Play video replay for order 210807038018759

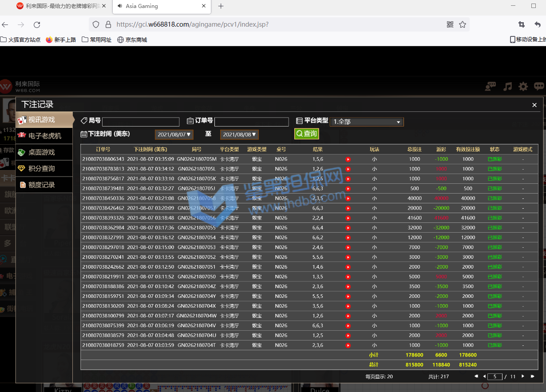point(348,345)
